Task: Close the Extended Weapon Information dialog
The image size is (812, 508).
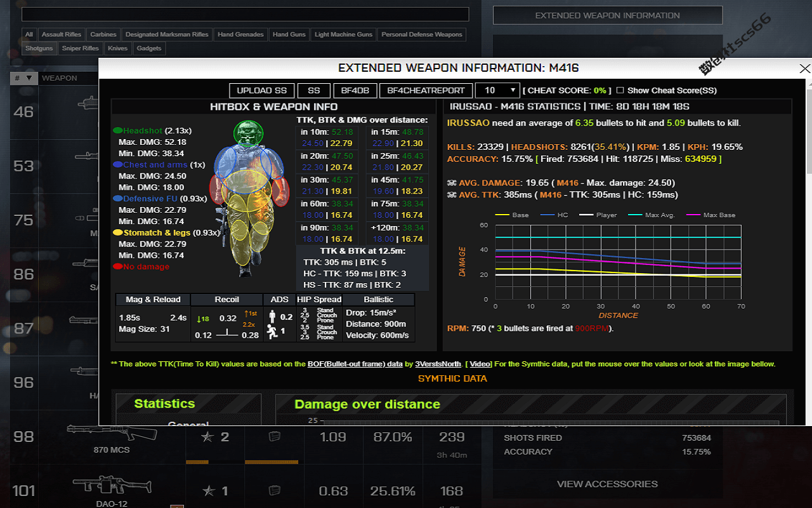Action: (x=804, y=69)
